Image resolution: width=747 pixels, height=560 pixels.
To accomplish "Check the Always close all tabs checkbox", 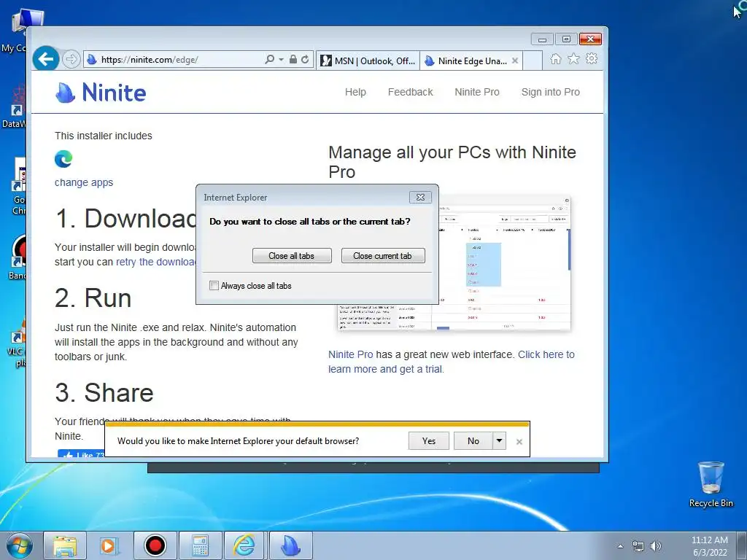I will click(x=214, y=286).
